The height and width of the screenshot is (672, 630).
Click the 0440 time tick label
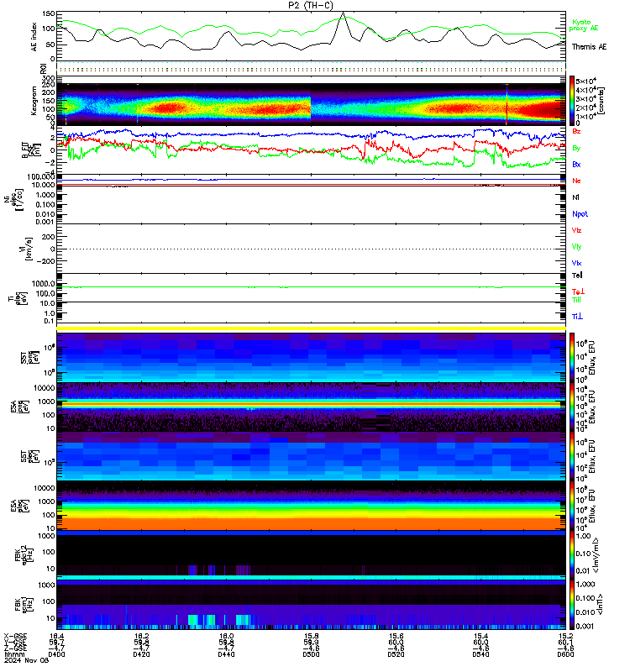pyautogui.click(x=226, y=654)
